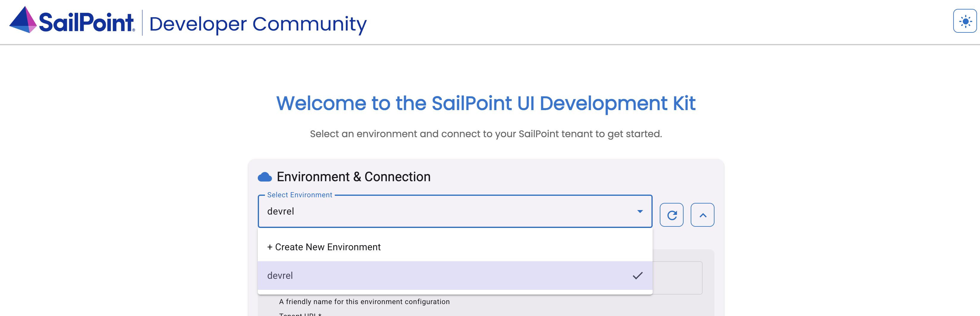This screenshot has width=980, height=316.
Task: Click the Environment & Connection heading
Action: (x=354, y=177)
